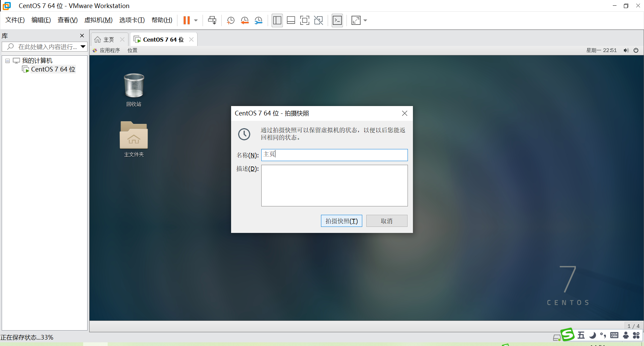Open the 查看(V) menu
The height and width of the screenshot is (346, 644).
[68, 20]
